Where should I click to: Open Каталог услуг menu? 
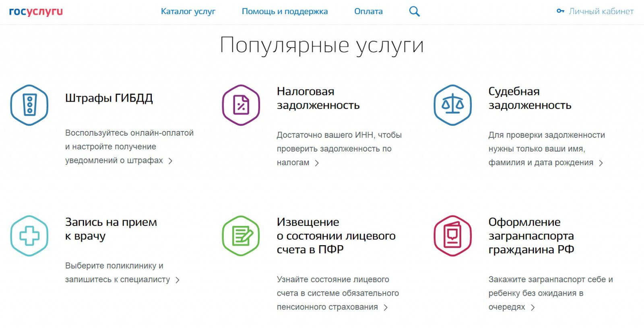pyautogui.click(x=188, y=11)
